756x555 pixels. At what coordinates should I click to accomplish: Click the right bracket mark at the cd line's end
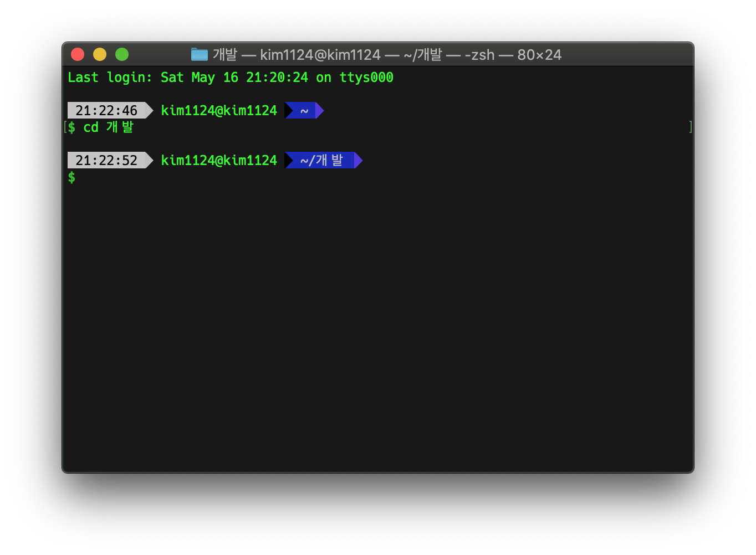coord(691,127)
